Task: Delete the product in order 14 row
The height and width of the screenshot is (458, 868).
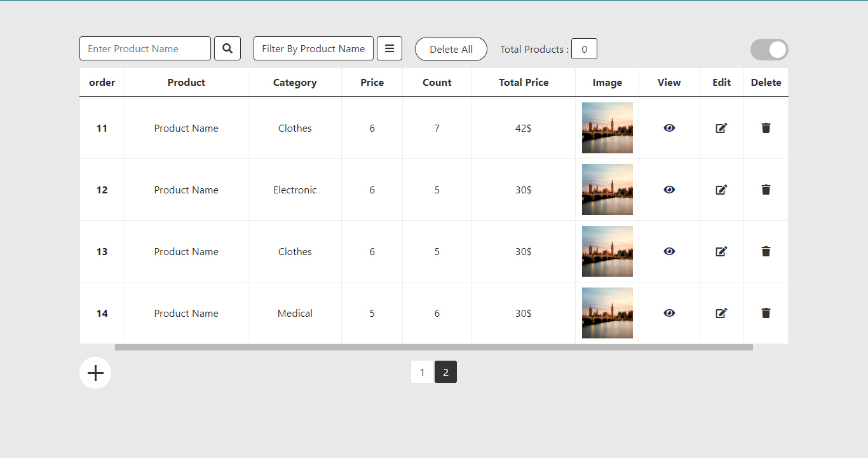Action: 766,313
